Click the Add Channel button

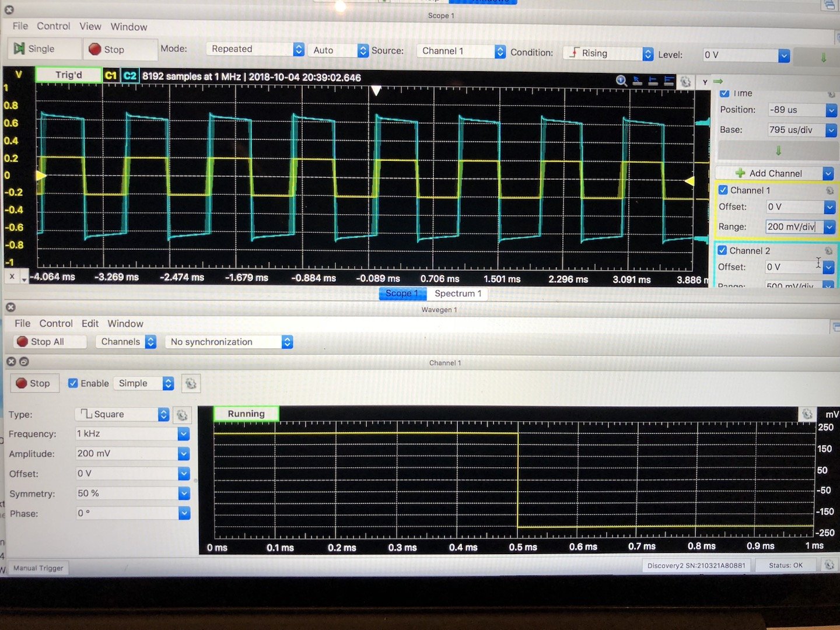pyautogui.click(x=769, y=173)
